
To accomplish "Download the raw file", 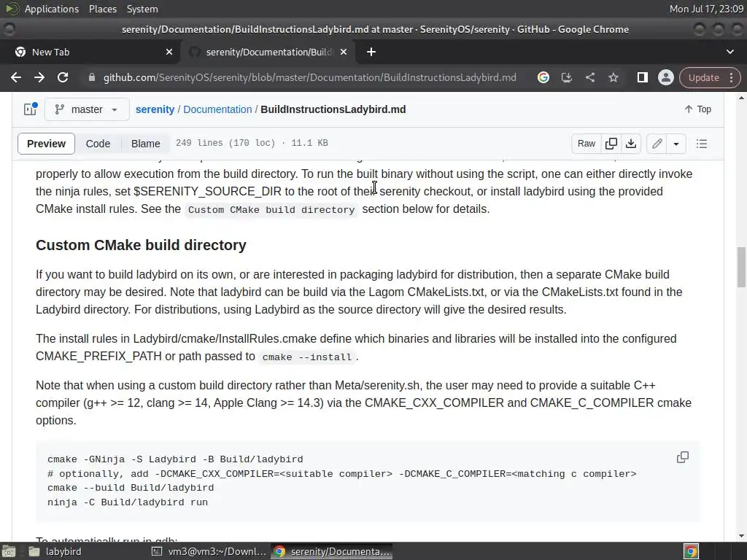I will pyautogui.click(x=631, y=144).
